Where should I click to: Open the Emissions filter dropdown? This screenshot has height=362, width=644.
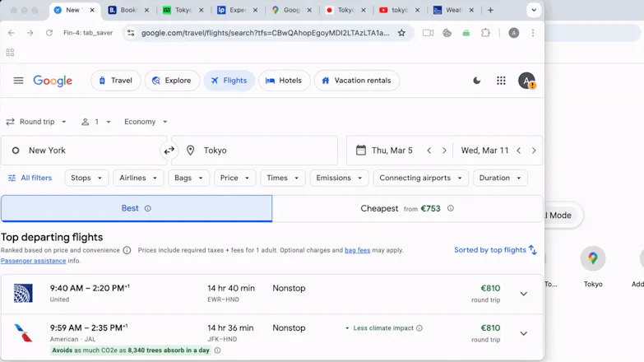coord(339,178)
